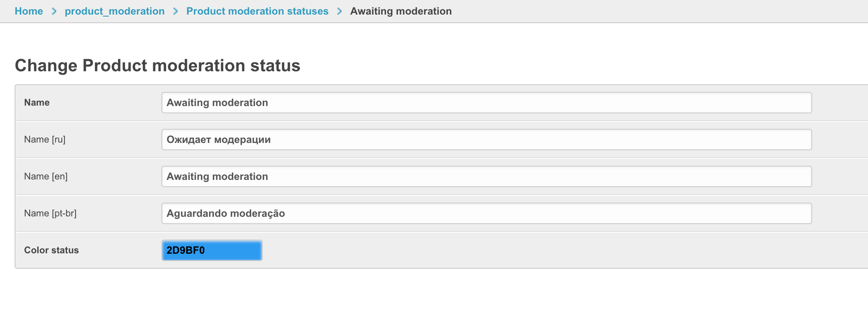Click the chevron before Awaiting moderation breadcrumb
Image resolution: width=868 pixels, height=328 pixels.
[x=340, y=11]
